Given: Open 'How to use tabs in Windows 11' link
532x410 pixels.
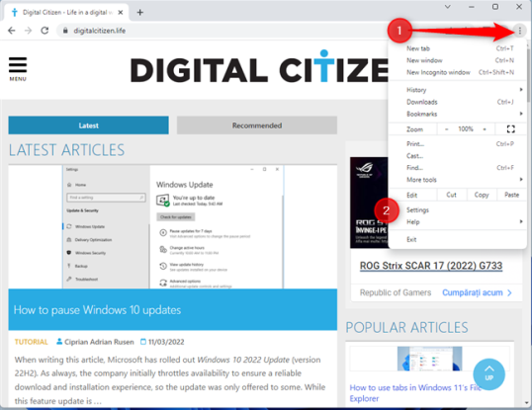Looking at the screenshot, I should [x=415, y=393].
